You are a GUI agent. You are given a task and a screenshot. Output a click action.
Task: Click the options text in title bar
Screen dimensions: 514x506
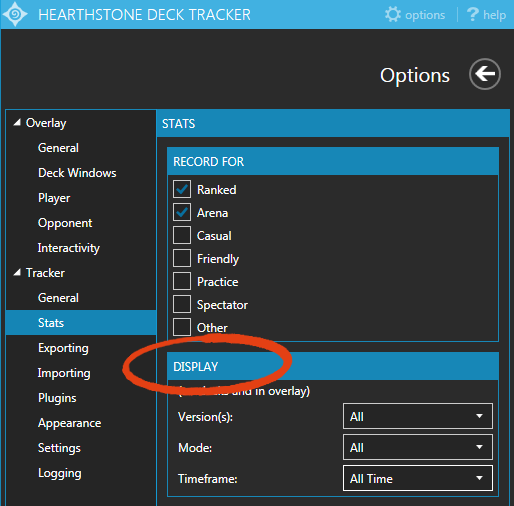click(425, 15)
